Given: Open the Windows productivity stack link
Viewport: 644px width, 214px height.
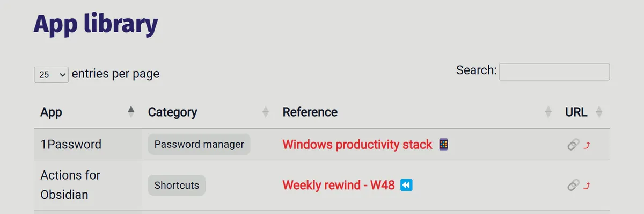Looking at the screenshot, I should (357, 144).
